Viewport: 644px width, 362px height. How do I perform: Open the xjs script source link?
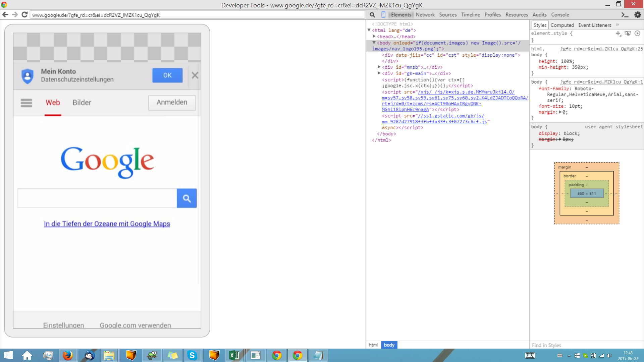point(455,101)
